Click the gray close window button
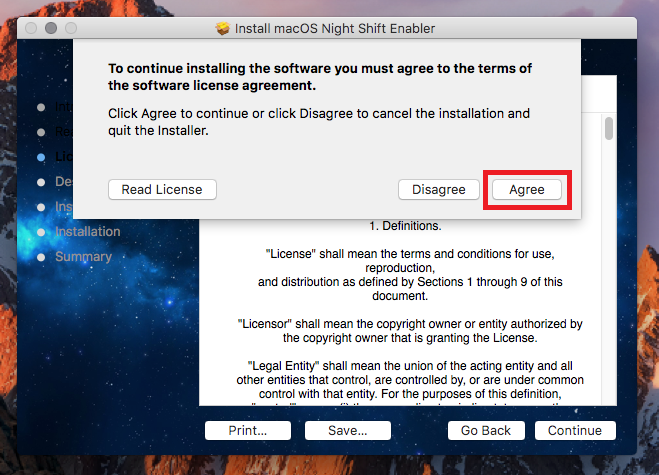Viewport: 659px width, 475px height. 31,28
